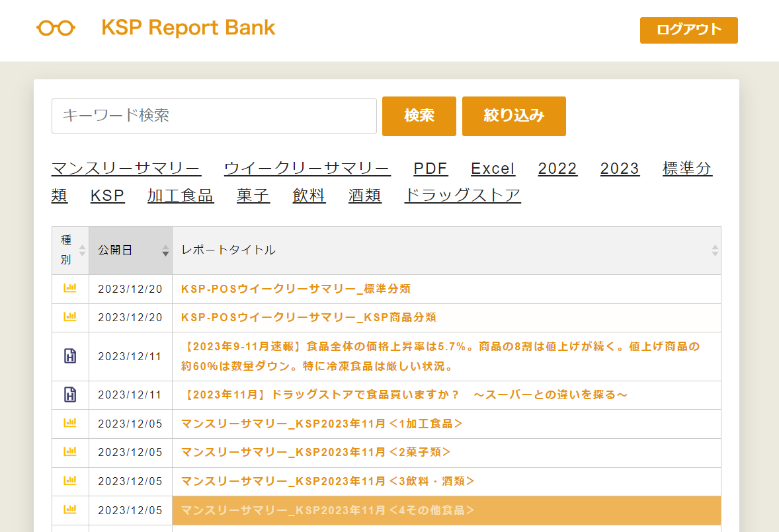This screenshot has height=532, width=779.
Task: Open report KSP-POSウイークリーサマリー_KSP商品分類
Action: pyautogui.click(x=309, y=317)
